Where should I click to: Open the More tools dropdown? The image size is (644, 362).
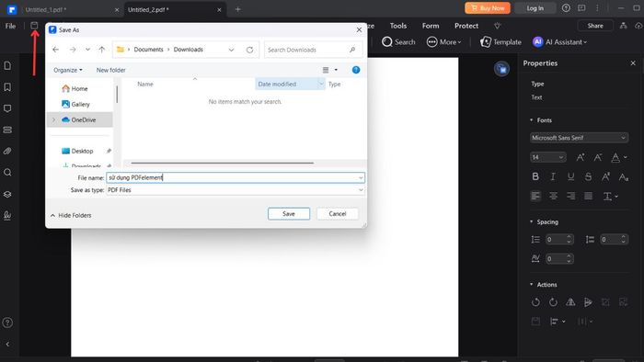(444, 42)
